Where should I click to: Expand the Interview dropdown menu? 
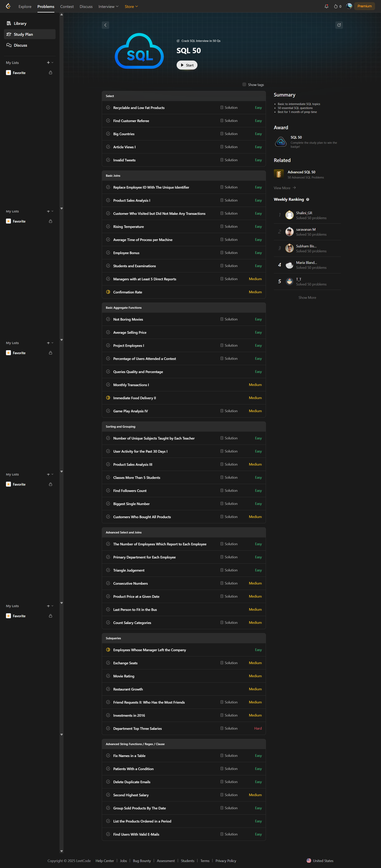(x=108, y=6)
